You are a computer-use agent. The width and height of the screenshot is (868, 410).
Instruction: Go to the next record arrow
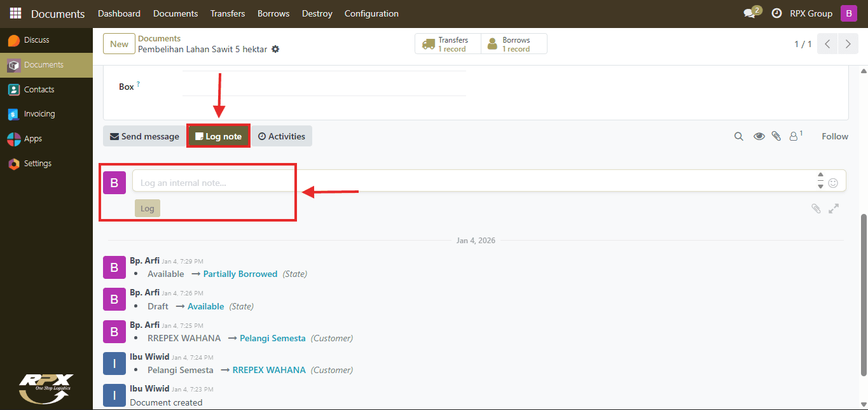click(x=848, y=44)
